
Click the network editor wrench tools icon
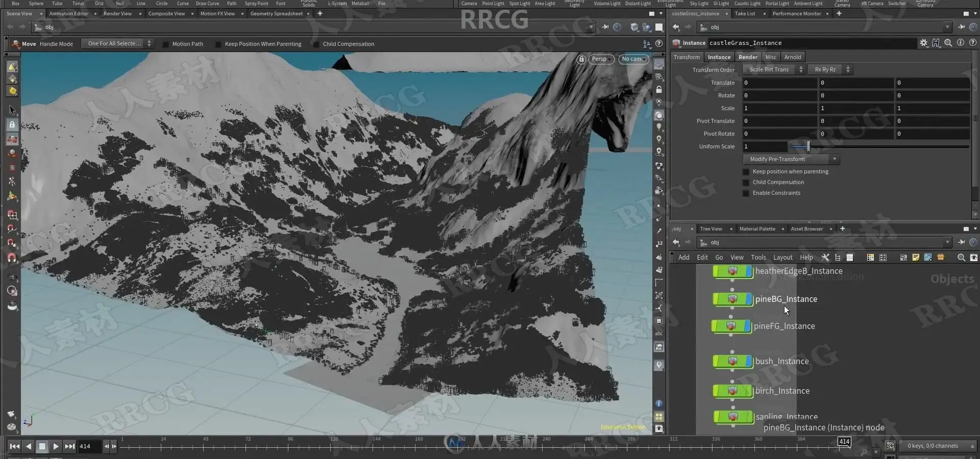(825, 258)
